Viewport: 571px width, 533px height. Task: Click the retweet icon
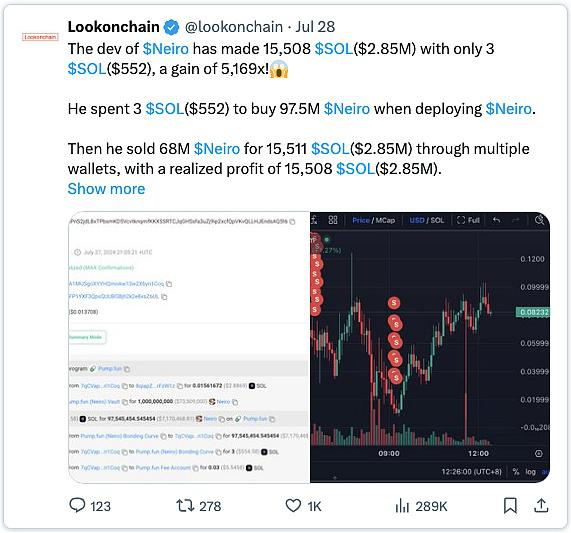pos(185,506)
